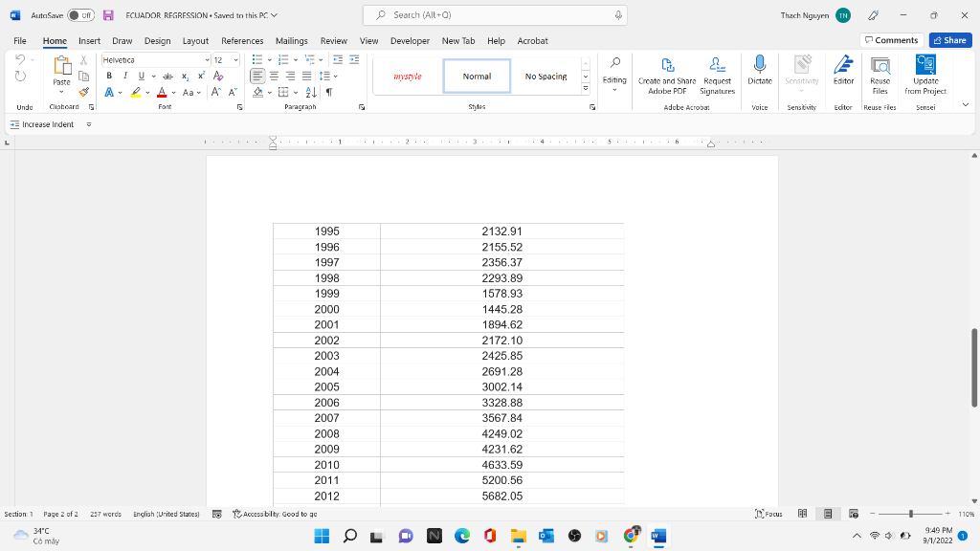
Task: Select the Format Painter tool
Action: (x=84, y=92)
